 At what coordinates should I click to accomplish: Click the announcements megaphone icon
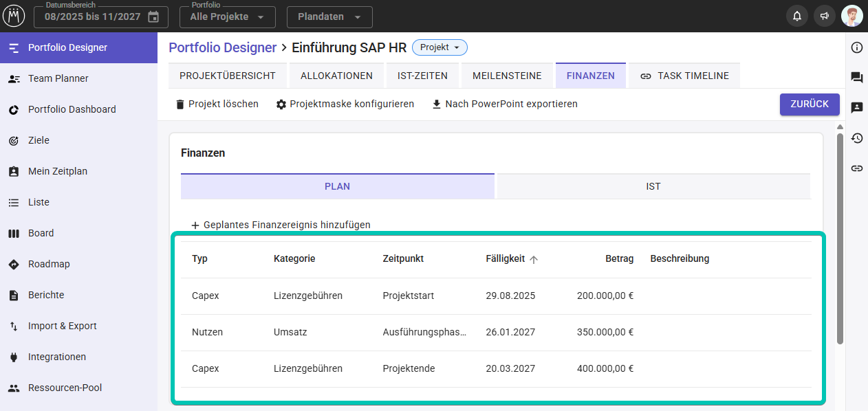[823, 16]
